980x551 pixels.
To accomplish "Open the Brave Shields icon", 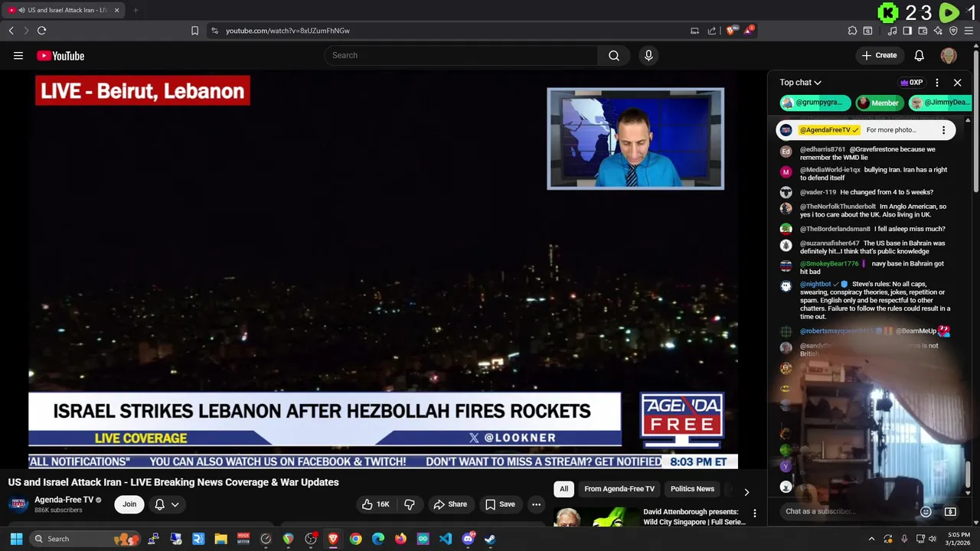I will (x=731, y=31).
